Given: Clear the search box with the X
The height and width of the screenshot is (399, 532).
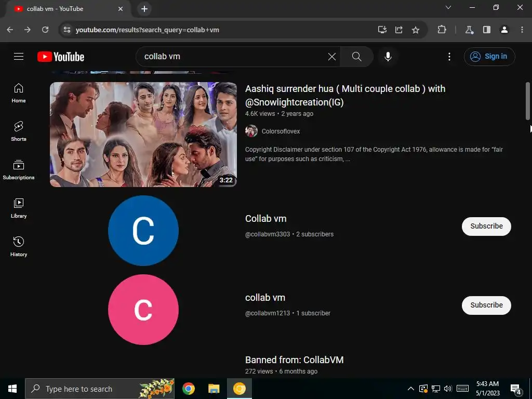Looking at the screenshot, I should click(332, 57).
